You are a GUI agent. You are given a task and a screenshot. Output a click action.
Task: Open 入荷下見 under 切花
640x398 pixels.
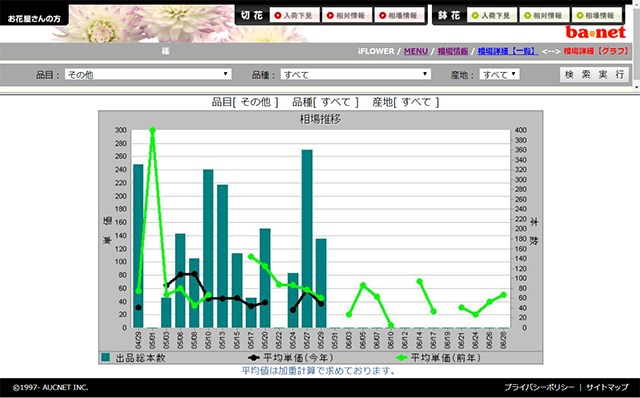click(294, 16)
